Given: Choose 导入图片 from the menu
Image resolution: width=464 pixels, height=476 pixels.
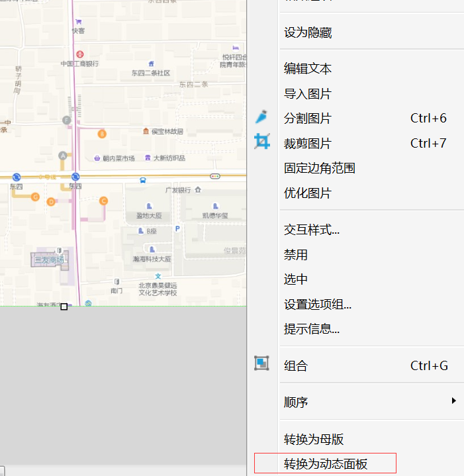Looking at the screenshot, I should click(x=308, y=94).
